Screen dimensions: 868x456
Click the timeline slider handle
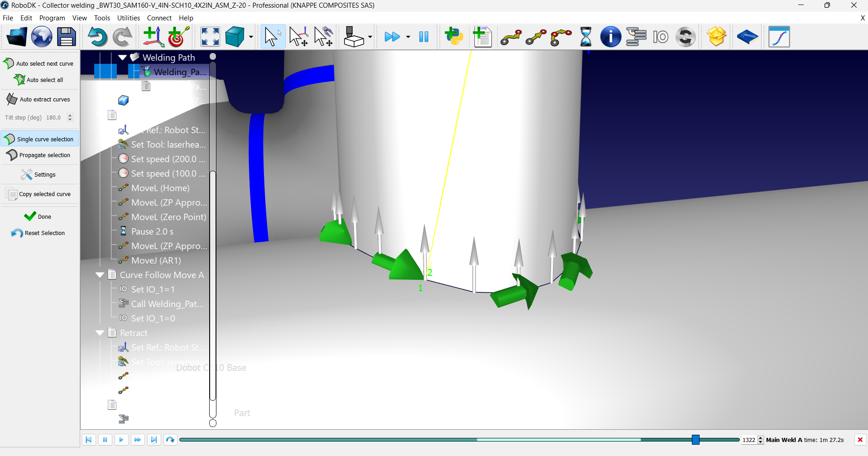(695, 440)
